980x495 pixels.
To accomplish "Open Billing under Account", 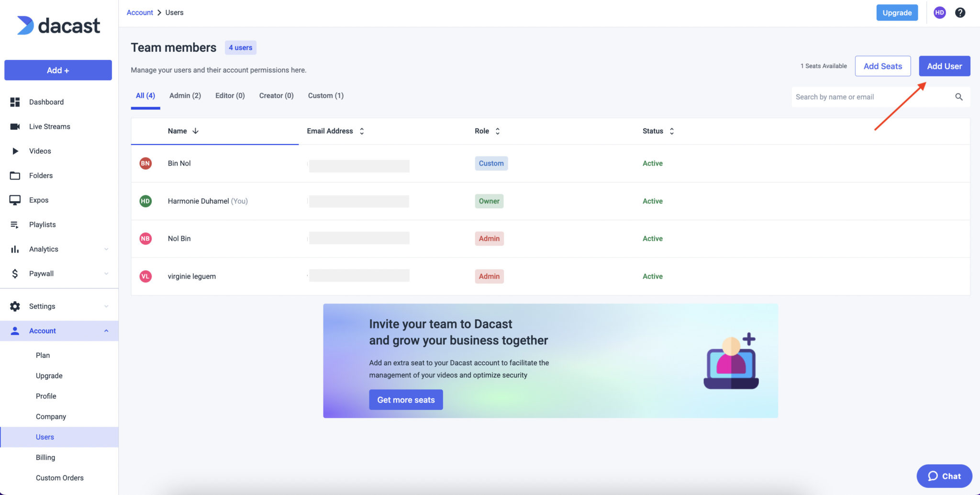I will tap(45, 457).
